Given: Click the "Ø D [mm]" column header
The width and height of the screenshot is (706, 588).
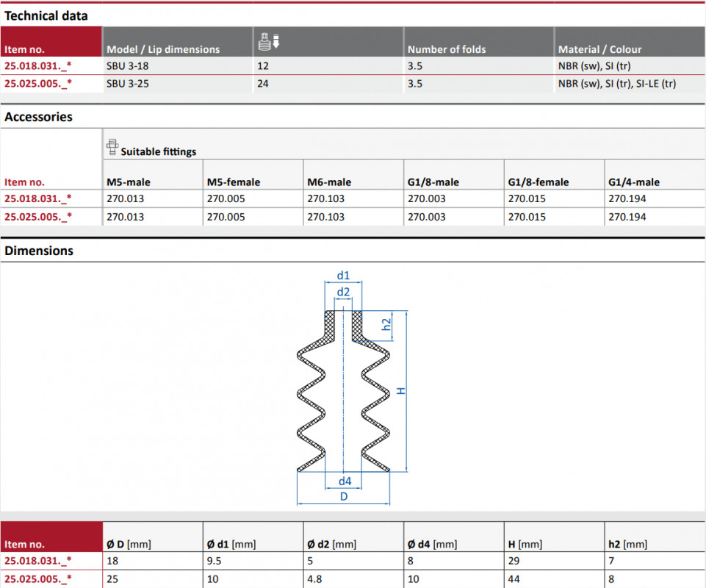Looking at the screenshot, I should click(129, 545).
